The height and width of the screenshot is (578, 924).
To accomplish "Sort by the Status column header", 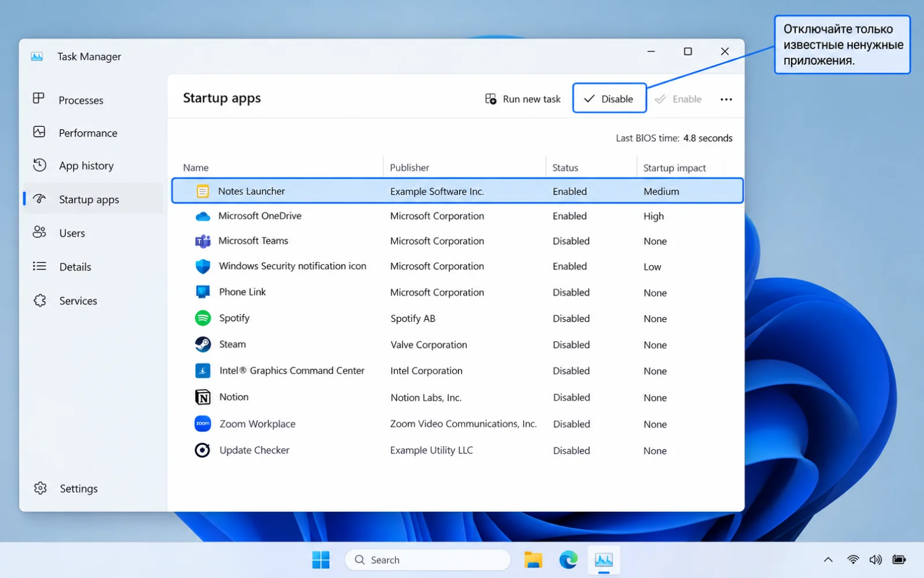I will tap(565, 167).
